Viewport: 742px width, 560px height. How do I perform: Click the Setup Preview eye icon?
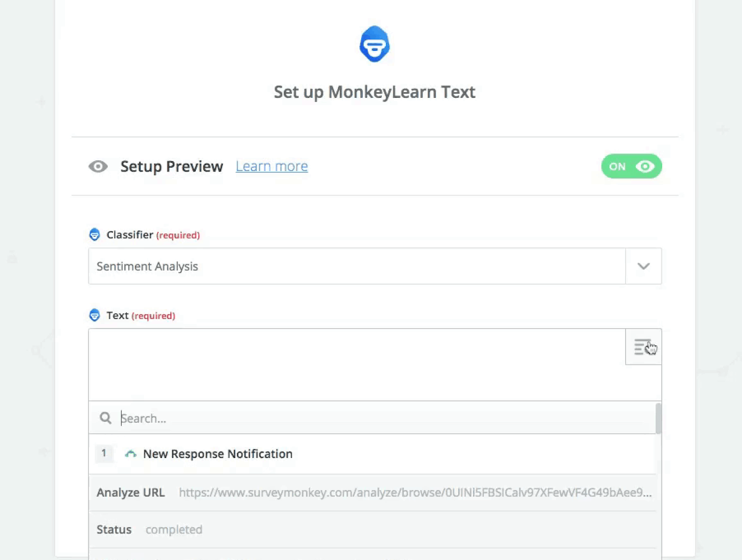(x=98, y=166)
